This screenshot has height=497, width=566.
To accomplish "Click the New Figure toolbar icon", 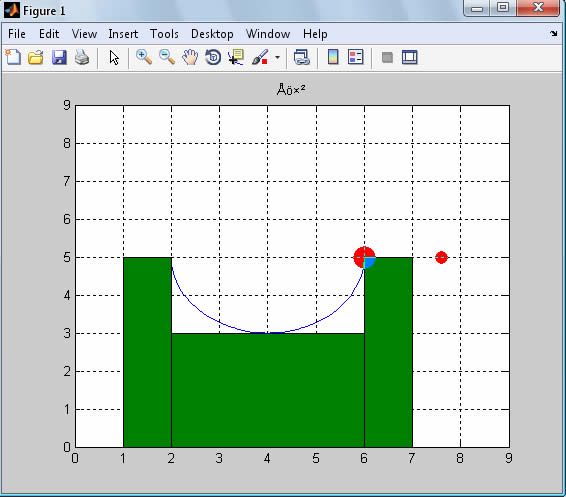I will click(13, 57).
